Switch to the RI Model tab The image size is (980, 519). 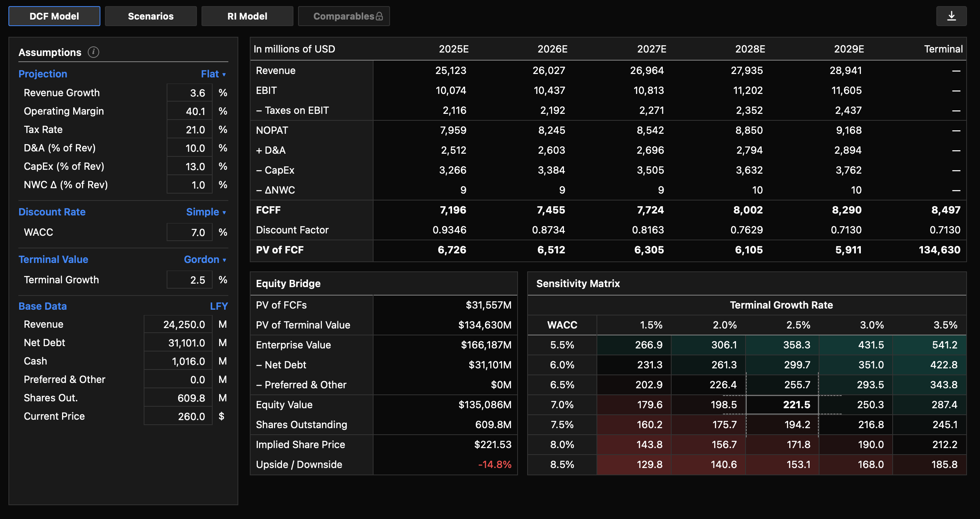point(247,16)
